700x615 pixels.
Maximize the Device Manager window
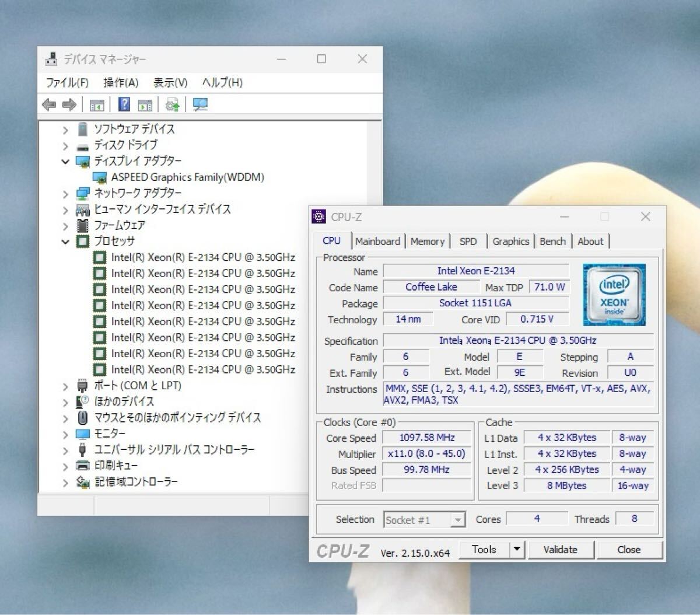(x=321, y=59)
